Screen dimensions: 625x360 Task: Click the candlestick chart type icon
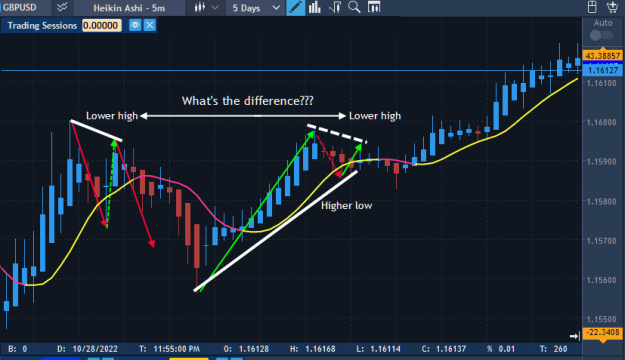coord(199,7)
